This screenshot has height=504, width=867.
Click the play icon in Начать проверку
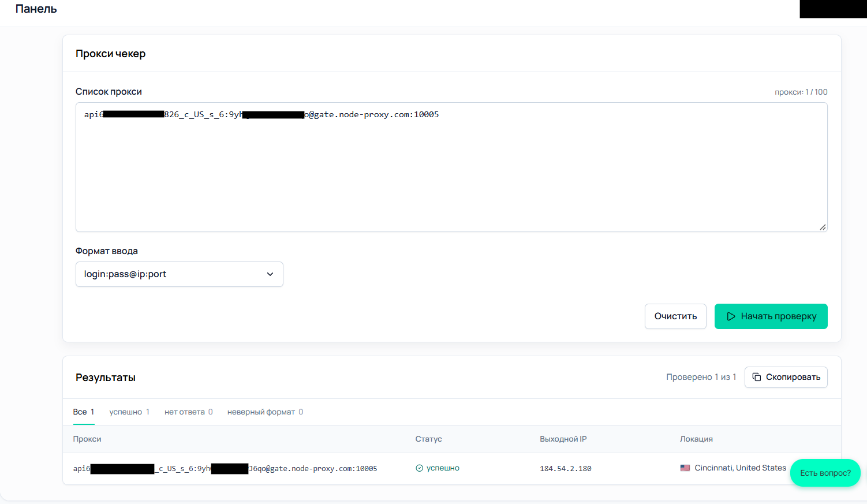(731, 316)
